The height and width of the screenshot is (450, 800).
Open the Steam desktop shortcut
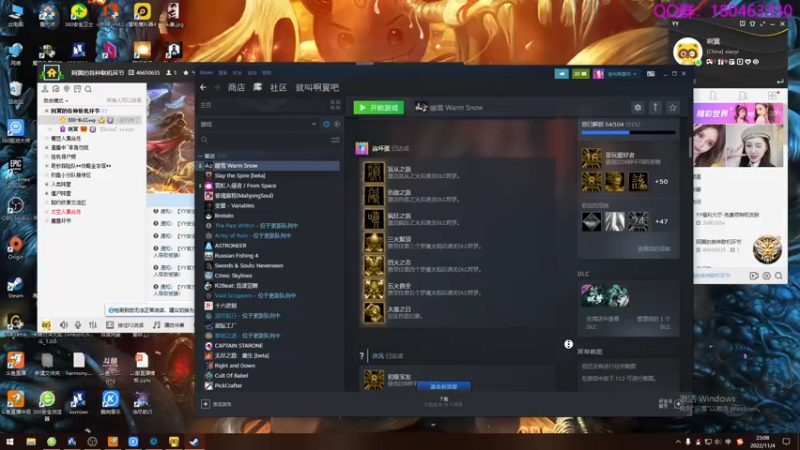point(15,287)
